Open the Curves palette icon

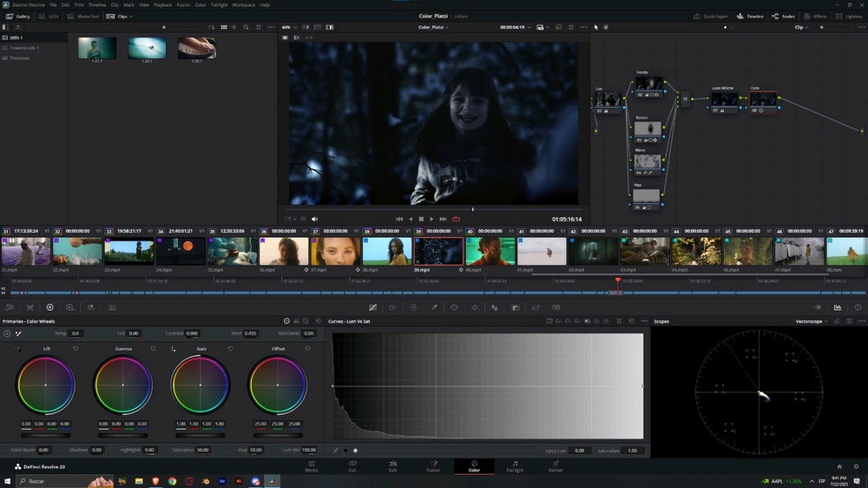372,307
